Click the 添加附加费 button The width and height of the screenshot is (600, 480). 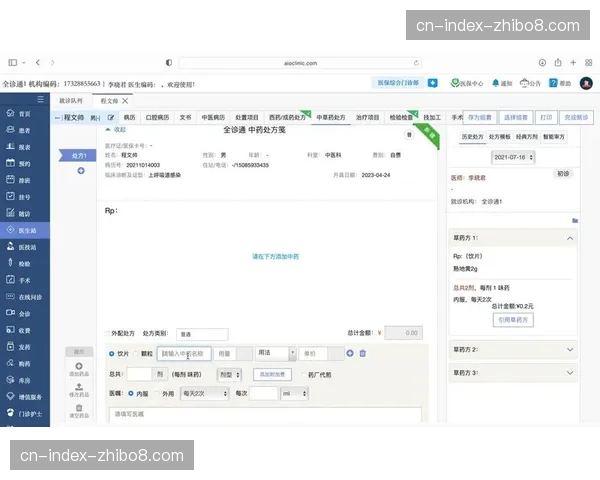click(x=272, y=374)
